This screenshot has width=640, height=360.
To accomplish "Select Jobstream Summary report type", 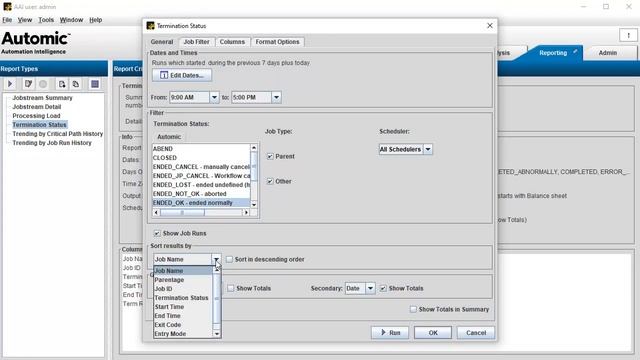I will (x=42, y=98).
